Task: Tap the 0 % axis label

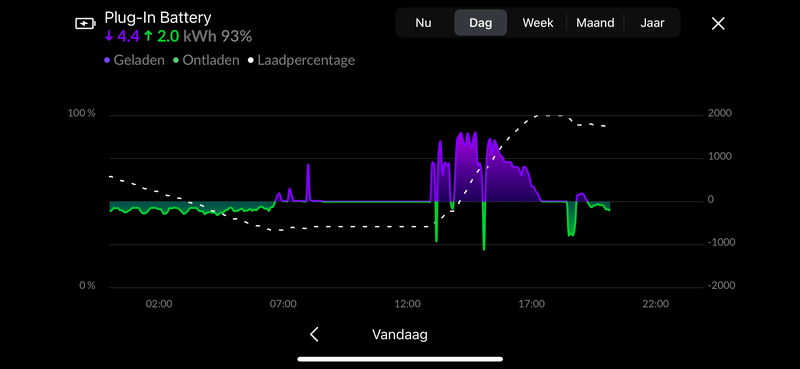Action: pyautogui.click(x=87, y=285)
